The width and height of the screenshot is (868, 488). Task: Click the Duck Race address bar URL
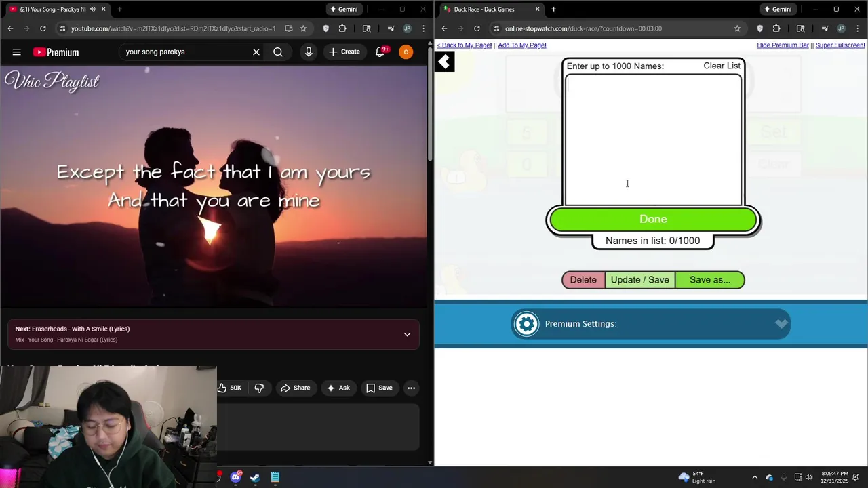point(583,28)
